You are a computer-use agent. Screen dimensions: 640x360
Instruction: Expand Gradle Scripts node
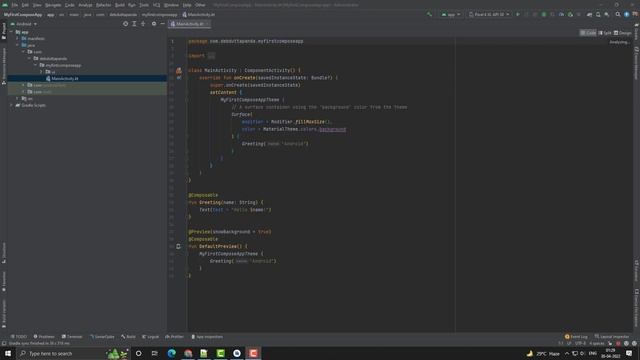tap(11, 105)
